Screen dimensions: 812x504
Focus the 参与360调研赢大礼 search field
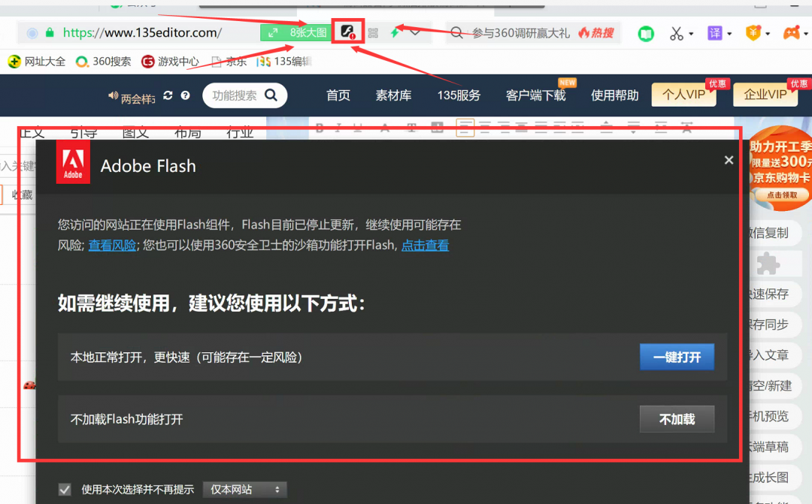click(x=520, y=33)
